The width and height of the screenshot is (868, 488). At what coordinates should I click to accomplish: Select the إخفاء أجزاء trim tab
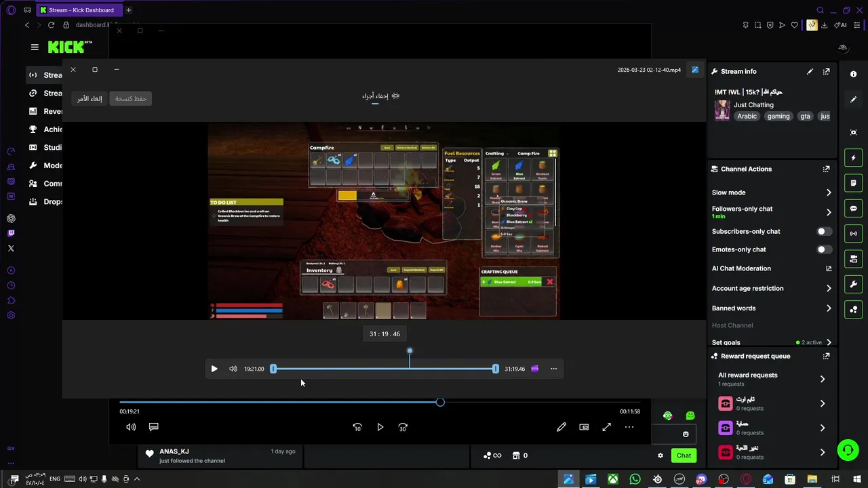[380, 96]
